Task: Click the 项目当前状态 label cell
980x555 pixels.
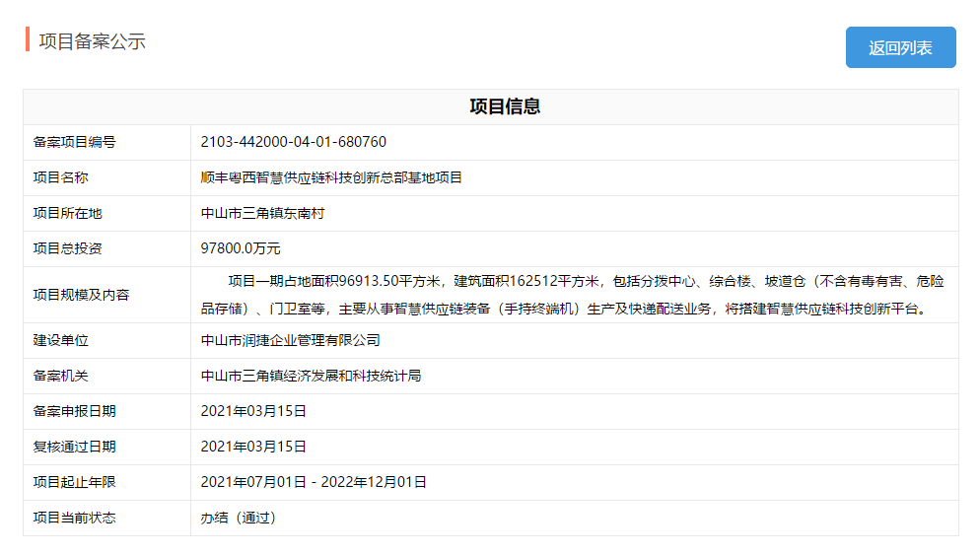Action: click(106, 519)
